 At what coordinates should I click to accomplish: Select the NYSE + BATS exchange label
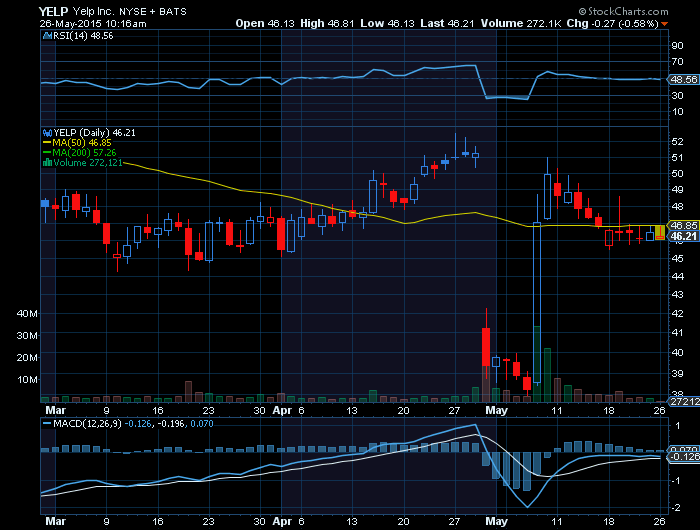[x=153, y=12]
